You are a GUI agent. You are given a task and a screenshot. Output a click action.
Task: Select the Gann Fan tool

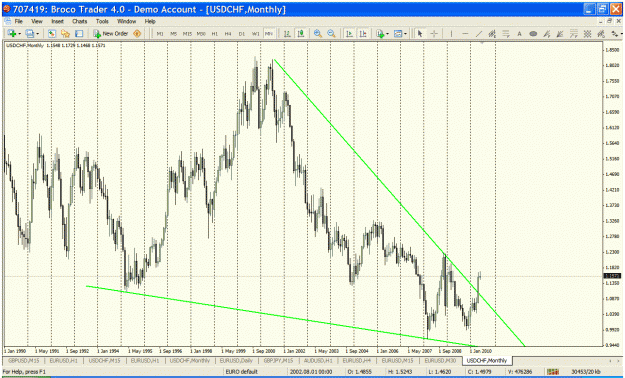pyautogui.click(x=560, y=34)
